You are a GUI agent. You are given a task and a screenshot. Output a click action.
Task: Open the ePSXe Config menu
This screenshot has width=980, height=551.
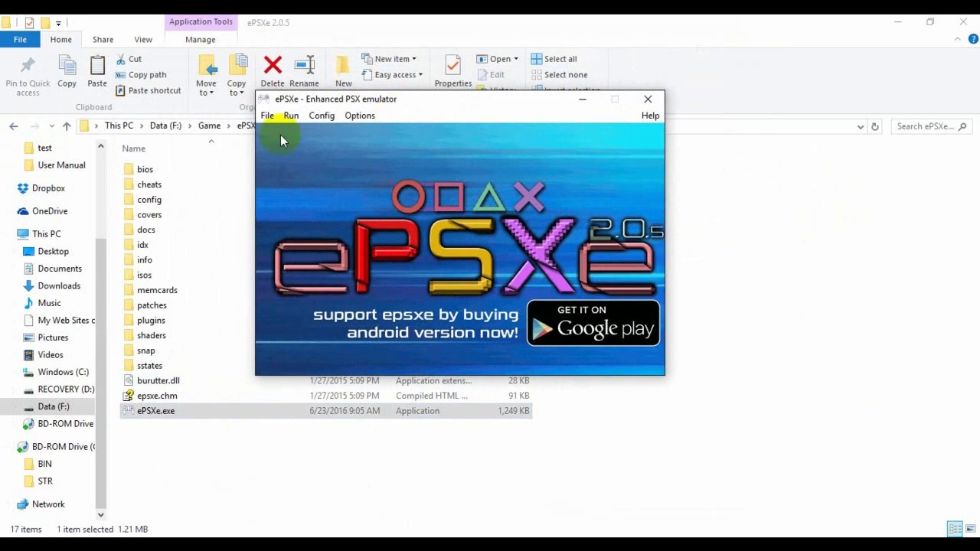click(x=322, y=116)
